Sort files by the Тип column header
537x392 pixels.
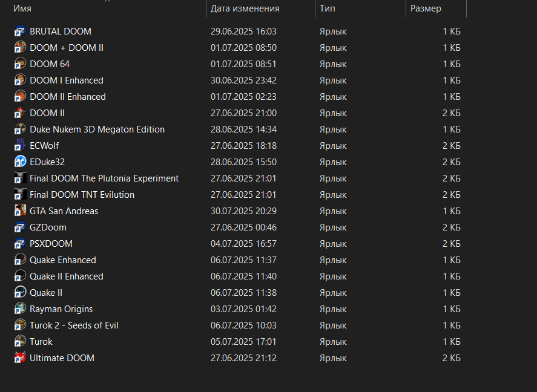[x=328, y=8]
